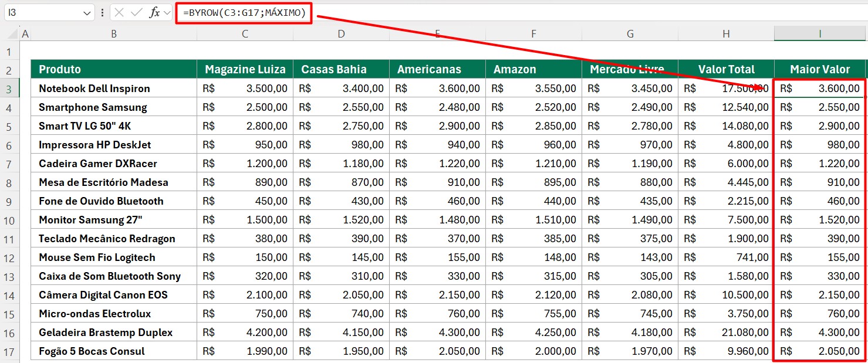Click the 3.400,00 Casas Bahia cell

click(x=341, y=89)
